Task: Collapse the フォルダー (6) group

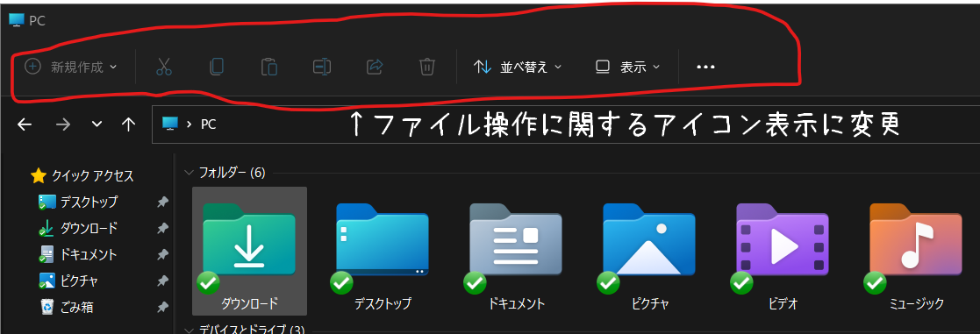Action: [190, 172]
